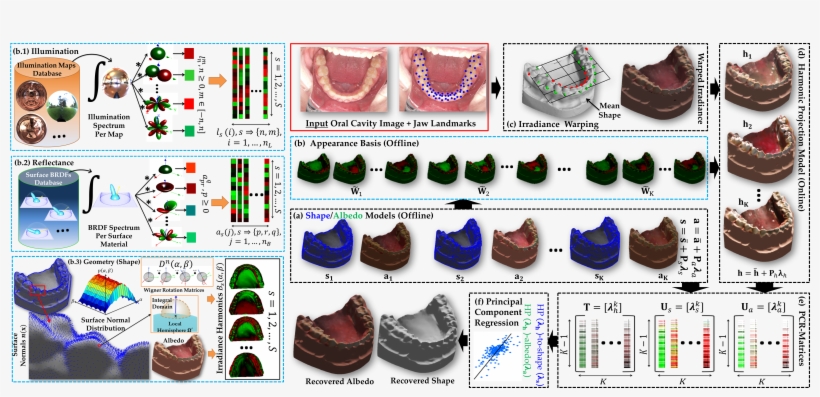Select the "Input Oral Cavity Image + Jaw Landmarks" caption
The image size is (820, 397).
pyautogui.click(x=391, y=123)
